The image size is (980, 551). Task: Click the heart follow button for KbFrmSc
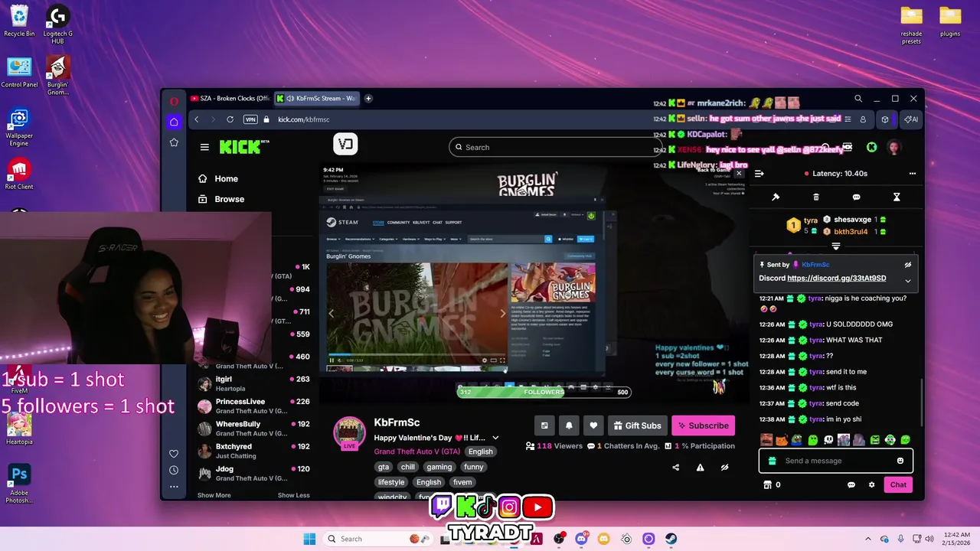click(x=593, y=425)
